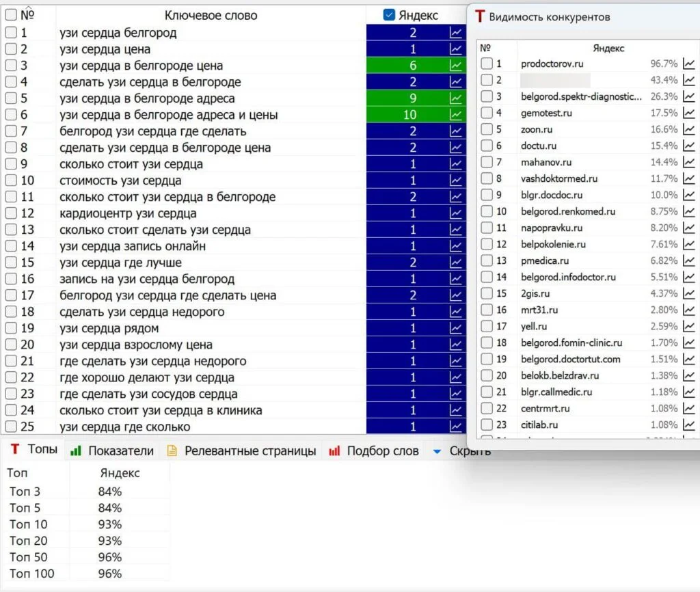Select keyword 'сделать узи сердца недорого'
This screenshot has height=592, width=700.
pos(142,312)
